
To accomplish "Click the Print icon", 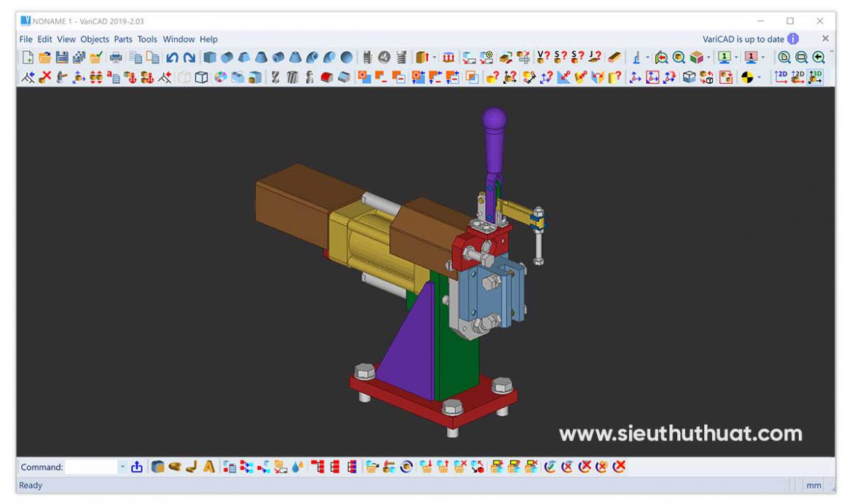I will tap(116, 57).
